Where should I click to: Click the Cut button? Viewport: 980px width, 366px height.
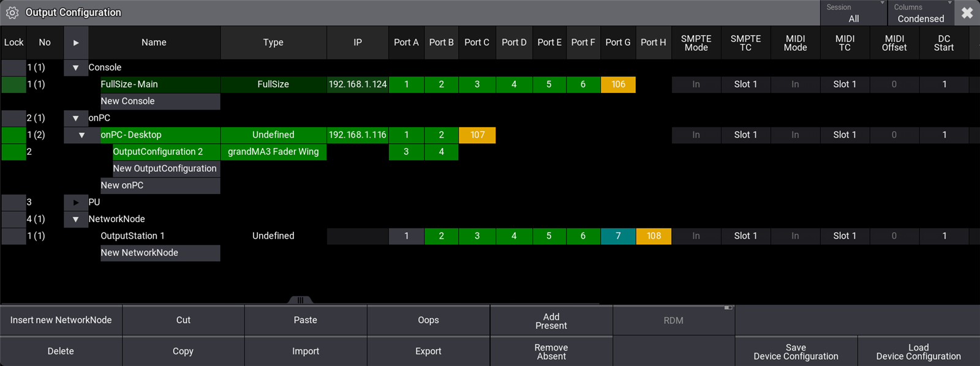(x=183, y=320)
